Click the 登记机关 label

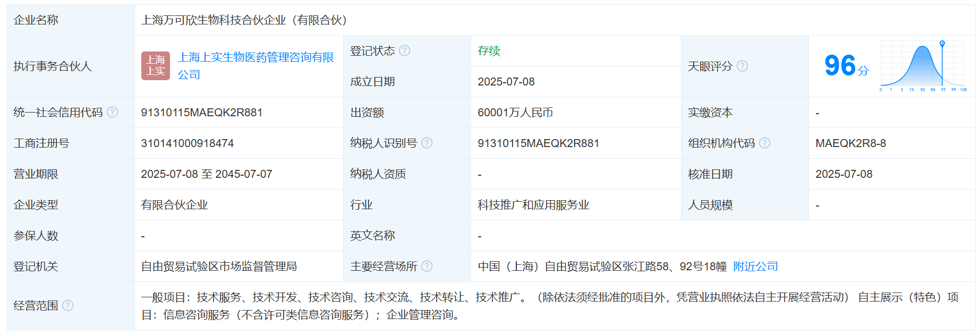(36, 267)
